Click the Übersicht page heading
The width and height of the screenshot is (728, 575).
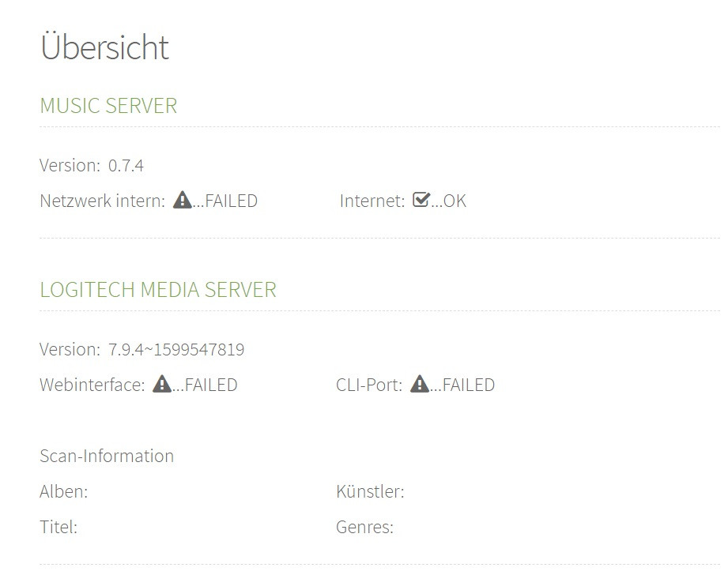(x=104, y=47)
